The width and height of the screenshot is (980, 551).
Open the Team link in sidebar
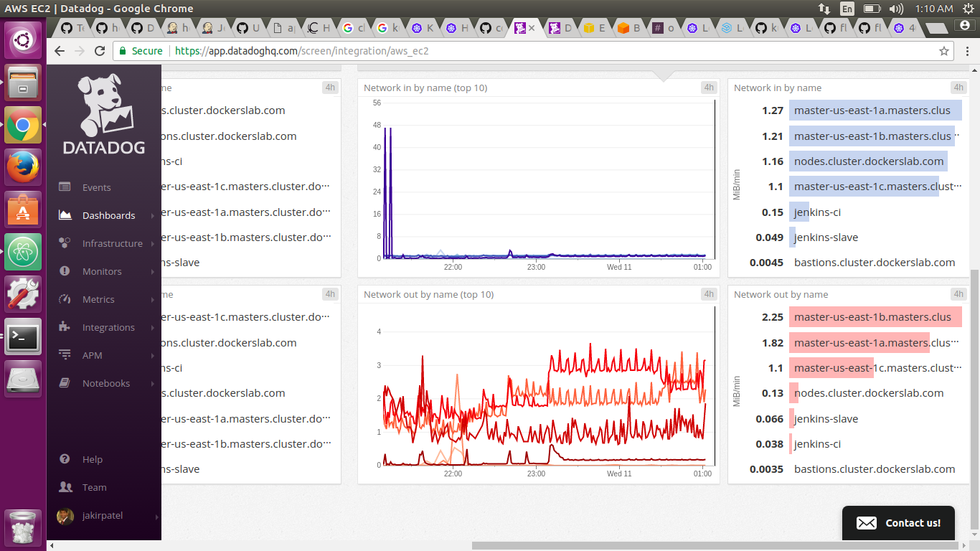coord(94,487)
